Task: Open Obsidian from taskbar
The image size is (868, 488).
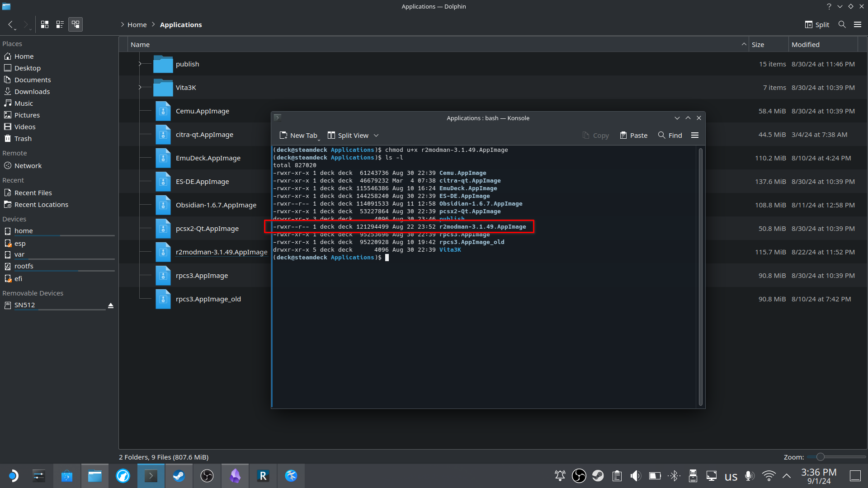Action: [x=235, y=476]
